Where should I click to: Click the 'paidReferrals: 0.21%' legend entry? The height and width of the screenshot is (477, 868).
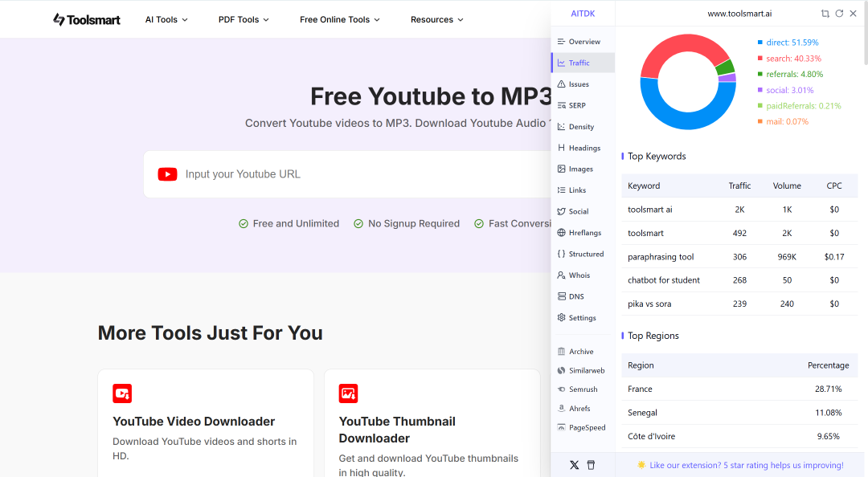pyautogui.click(x=800, y=106)
